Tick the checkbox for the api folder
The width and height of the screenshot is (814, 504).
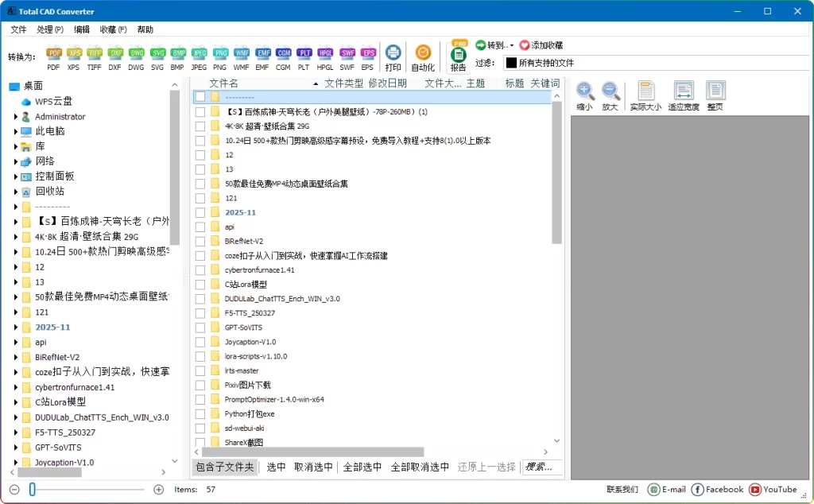tap(201, 226)
